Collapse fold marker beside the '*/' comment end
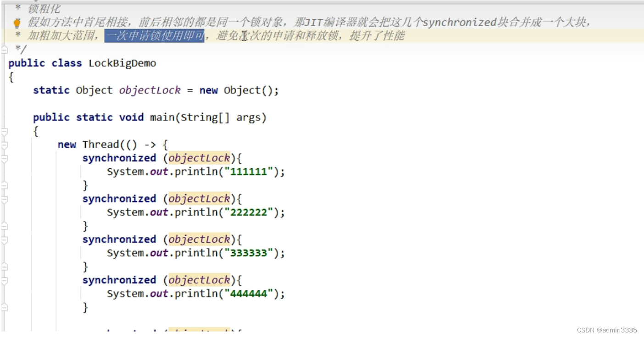 pos(5,49)
